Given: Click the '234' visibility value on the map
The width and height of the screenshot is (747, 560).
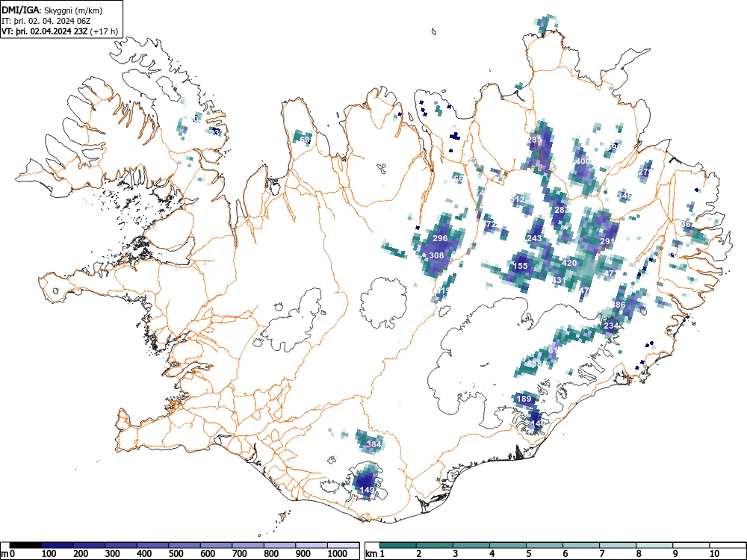Looking at the screenshot, I should [x=611, y=326].
